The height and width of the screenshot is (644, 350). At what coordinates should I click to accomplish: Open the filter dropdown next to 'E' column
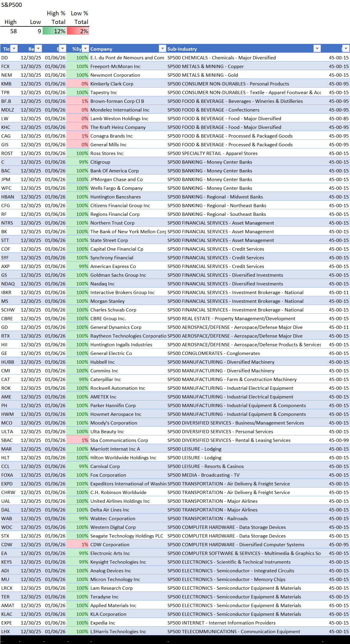point(62,49)
